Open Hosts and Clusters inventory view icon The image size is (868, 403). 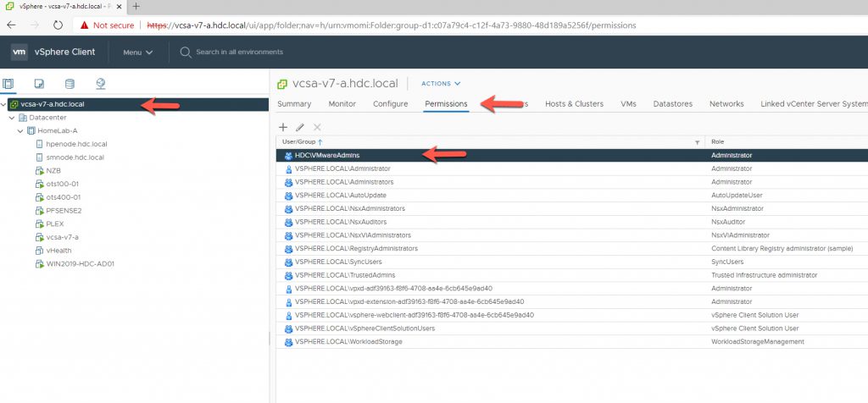(8, 84)
